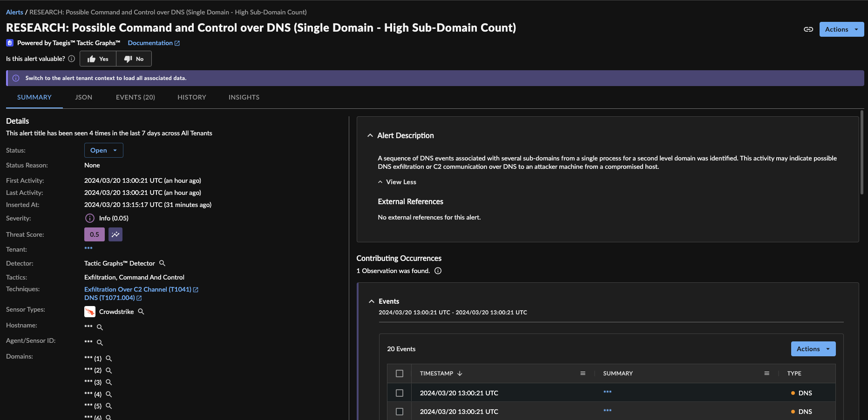Switch to the SUMMARY tab

34,97
